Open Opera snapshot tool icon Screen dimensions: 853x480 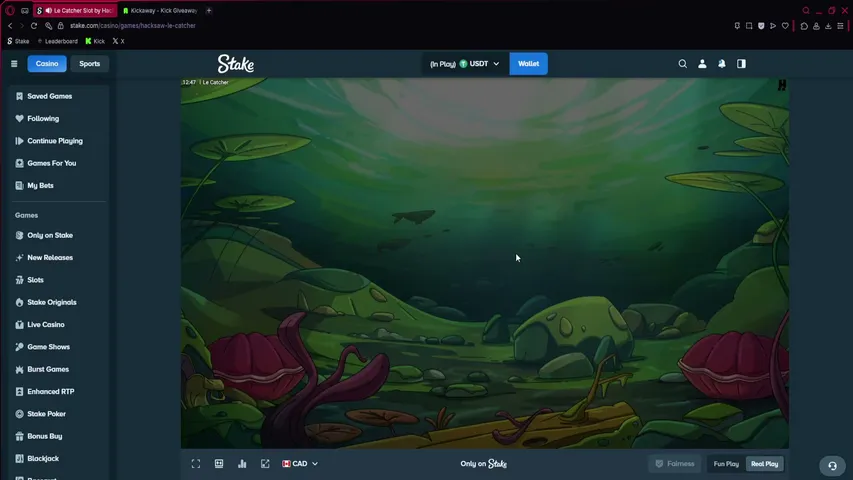(749, 26)
